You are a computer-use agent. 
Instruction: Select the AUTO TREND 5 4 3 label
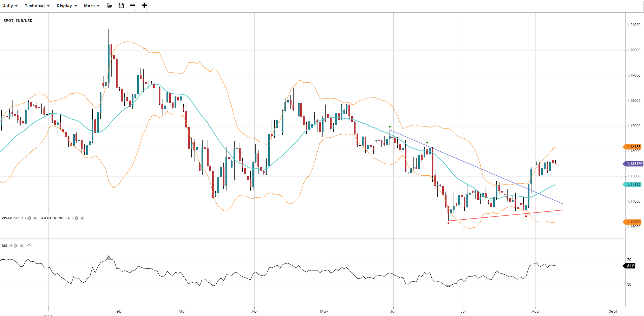click(x=57, y=218)
